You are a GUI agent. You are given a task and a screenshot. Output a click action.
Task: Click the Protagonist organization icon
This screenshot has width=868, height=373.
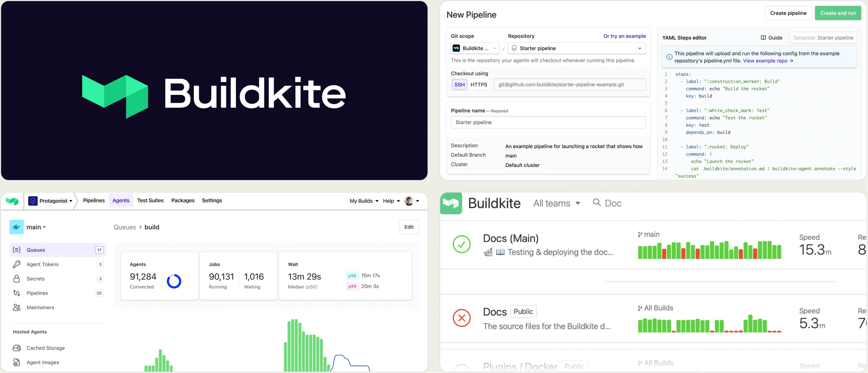[x=33, y=201]
